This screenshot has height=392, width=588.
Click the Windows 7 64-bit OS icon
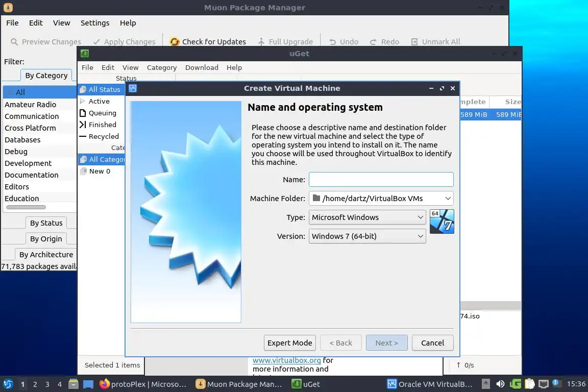pyautogui.click(x=442, y=222)
